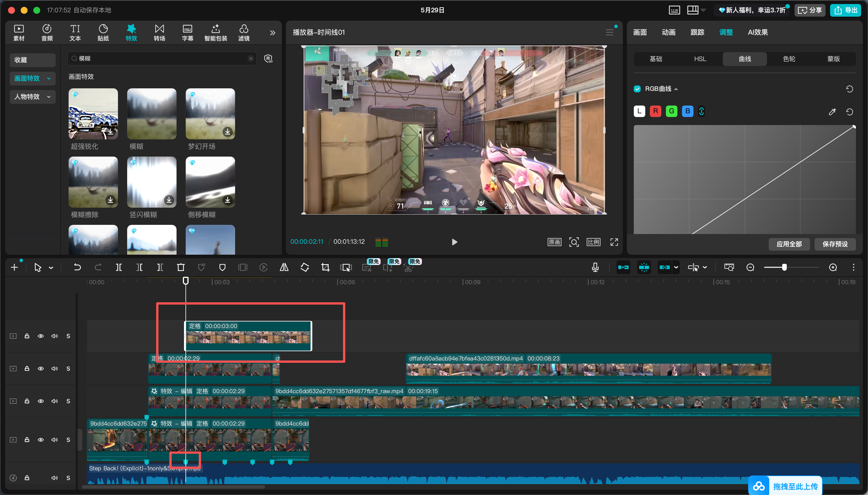The height and width of the screenshot is (495, 868).
Task: Delete the selected clip
Action: [181, 268]
